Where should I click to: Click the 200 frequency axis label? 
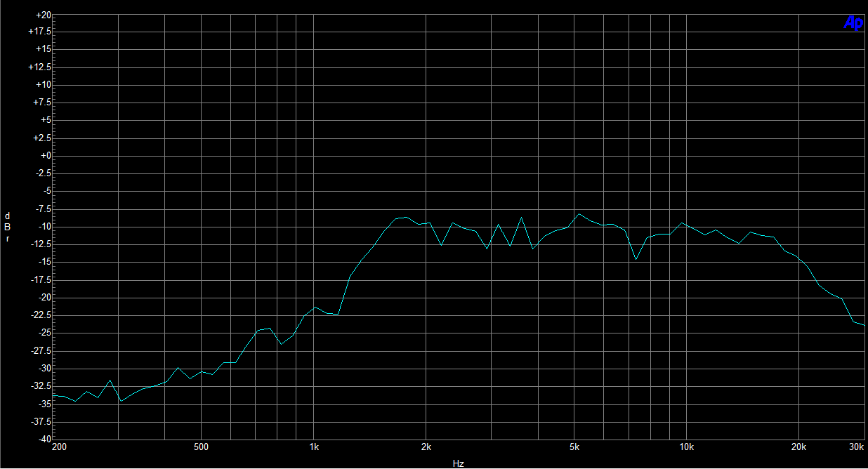(59, 447)
